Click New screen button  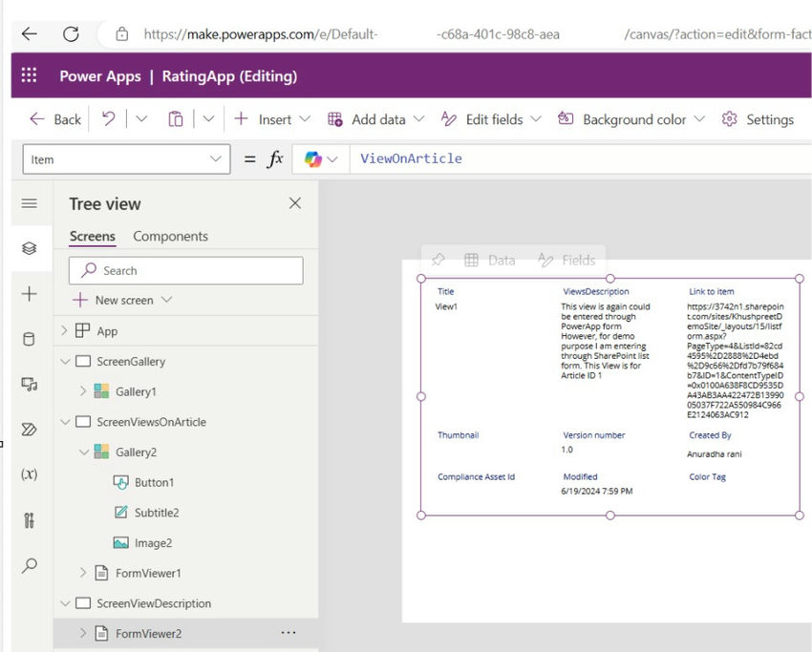[x=123, y=300]
